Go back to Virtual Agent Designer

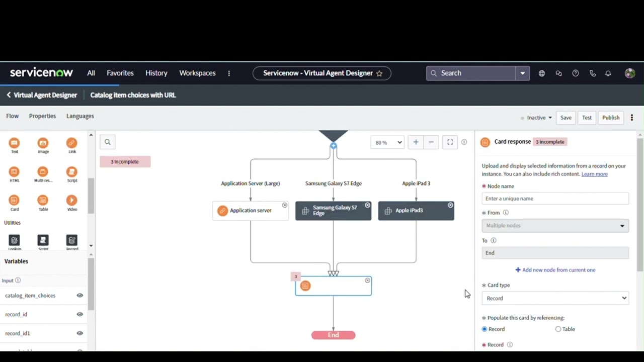pos(42,95)
